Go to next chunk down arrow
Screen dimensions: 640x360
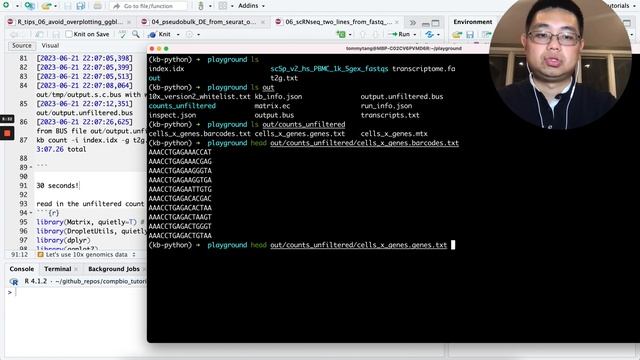[x=376, y=35]
